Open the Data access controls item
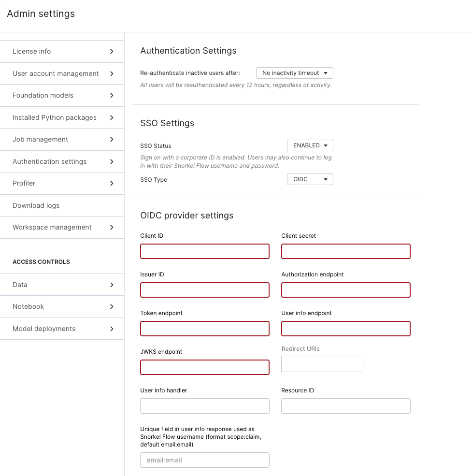Image resolution: width=472 pixels, height=476 pixels. point(62,285)
